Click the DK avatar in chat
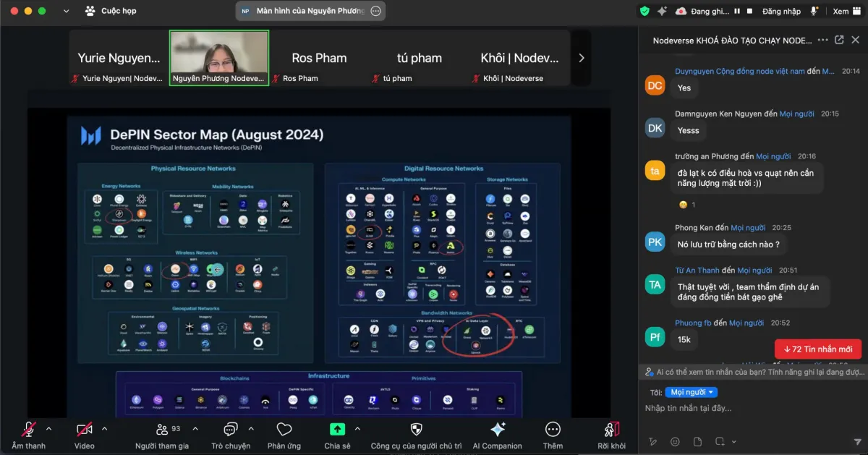This screenshot has height=455, width=868. (655, 128)
